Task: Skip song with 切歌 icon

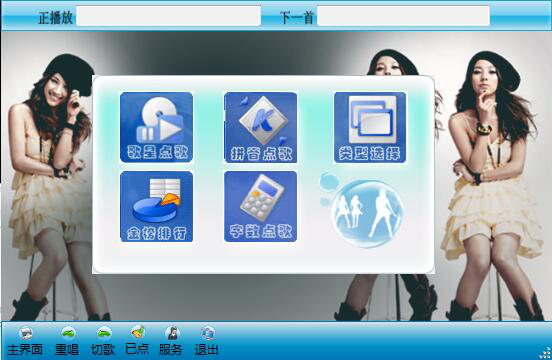Action: (104, 332)
